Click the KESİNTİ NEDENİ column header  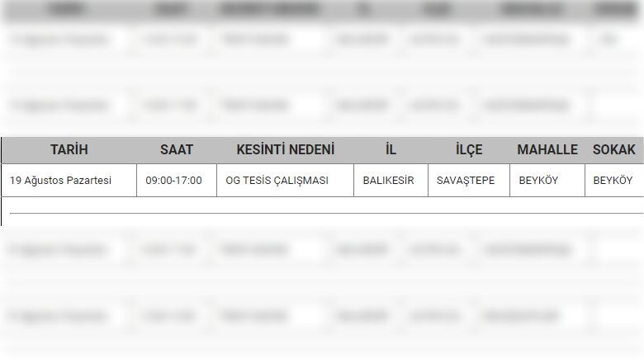coord(285,149)
